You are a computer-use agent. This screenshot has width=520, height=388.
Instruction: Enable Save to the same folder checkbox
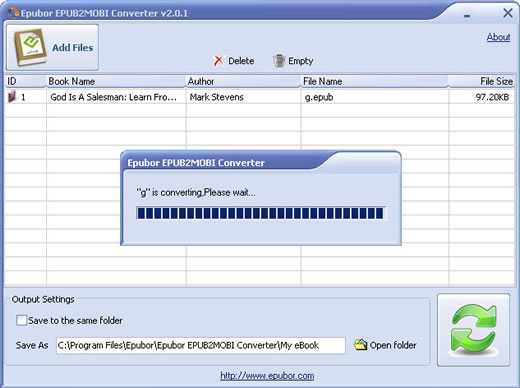[21, 320]
